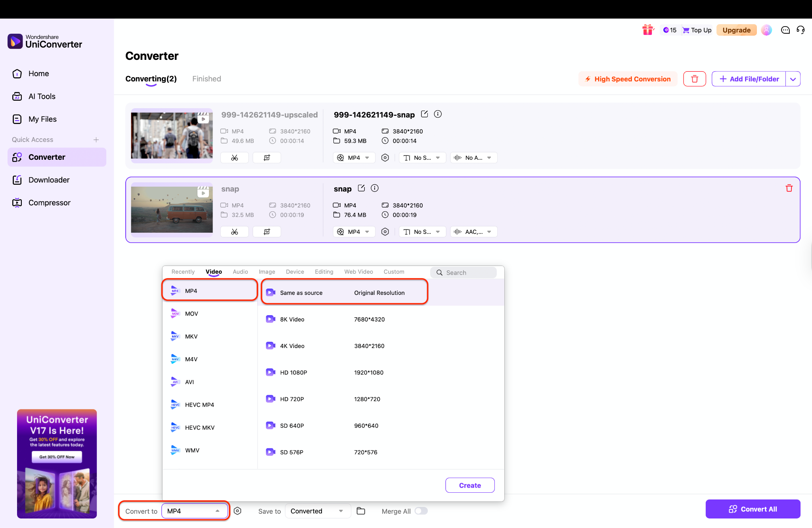Delete the snap video with the red trash icon
The width and height of the screenshot is (812, 528).
tap(789, 188)
